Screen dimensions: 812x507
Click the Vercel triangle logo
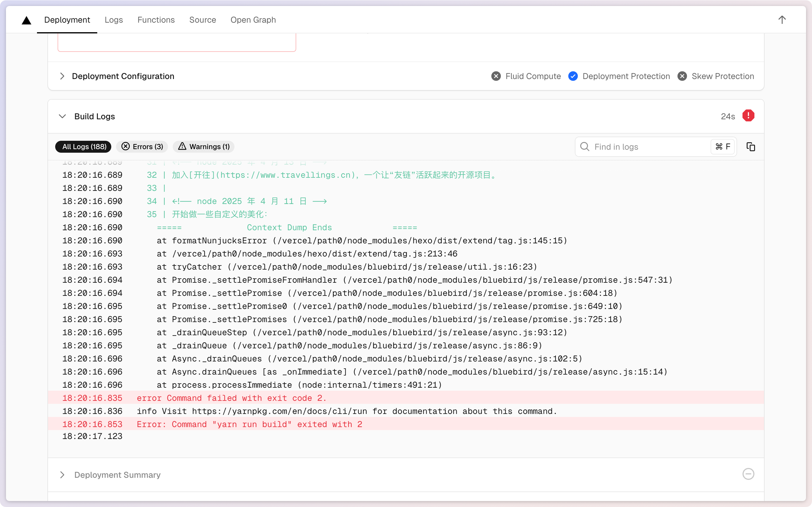pos(27,20)
